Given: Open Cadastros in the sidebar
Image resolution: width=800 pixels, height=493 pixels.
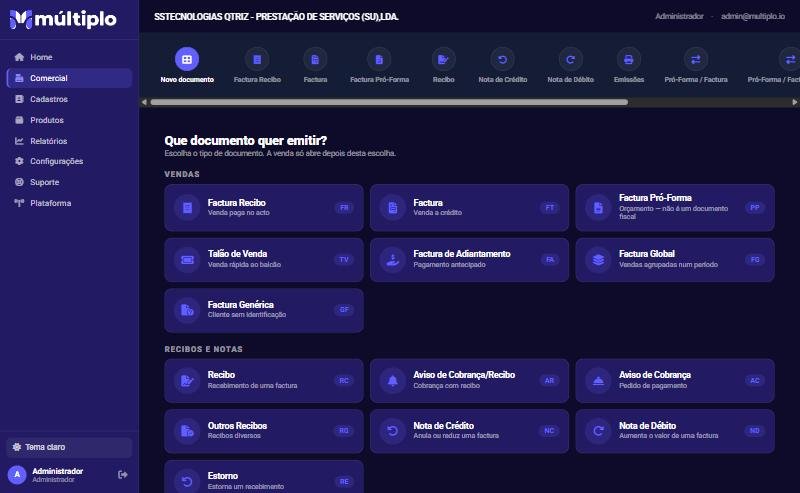Looking at the screenshot, I should (69, 99).
